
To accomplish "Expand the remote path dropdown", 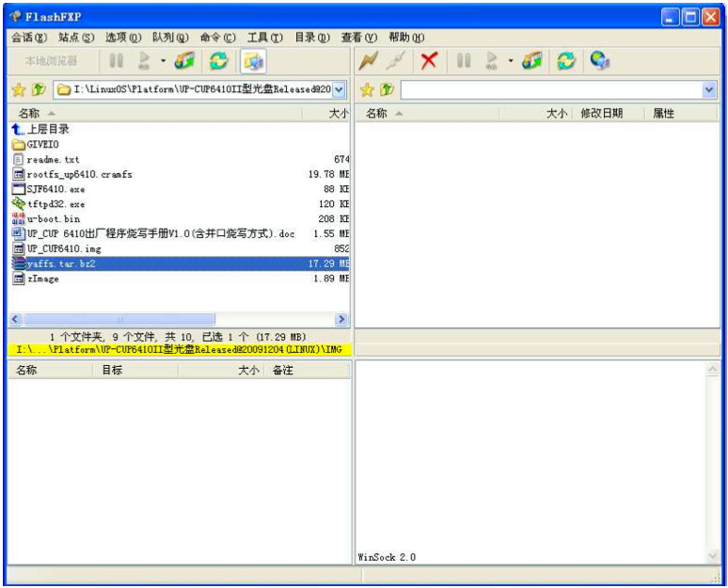I will pos(709,89).
